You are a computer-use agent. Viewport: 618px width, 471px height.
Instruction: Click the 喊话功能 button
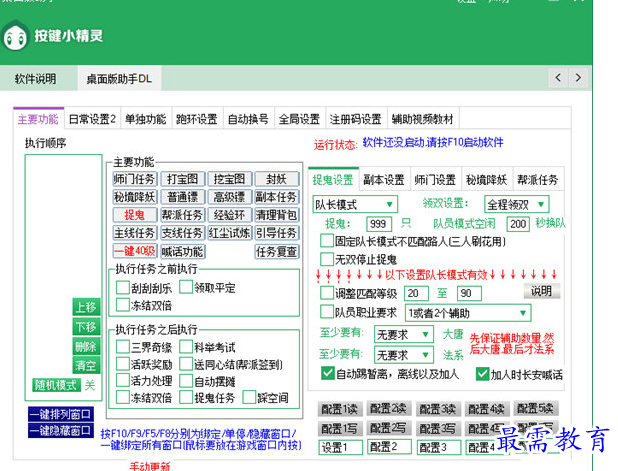(x=182, y=251)
